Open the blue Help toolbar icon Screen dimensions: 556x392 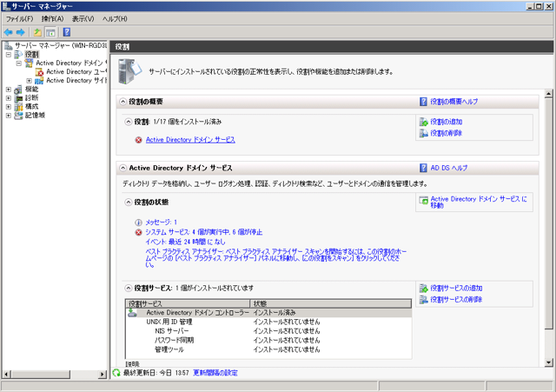click(x=67, y=32)
